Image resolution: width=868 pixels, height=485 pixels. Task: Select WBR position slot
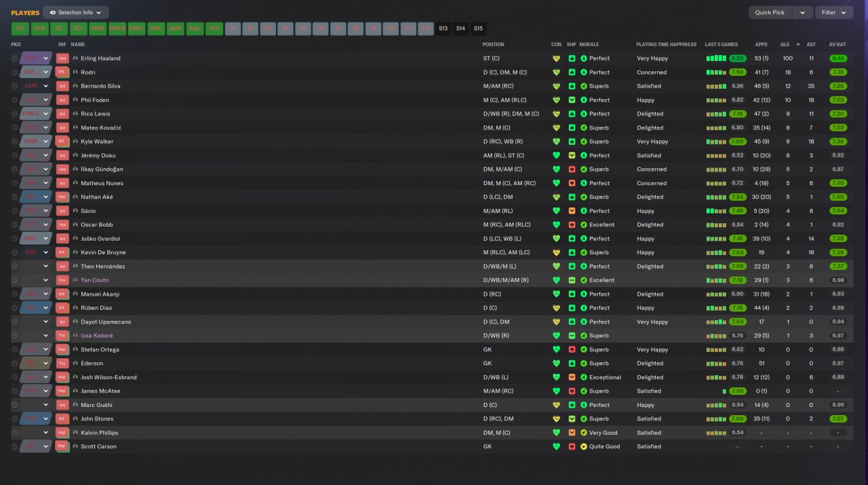point(98,28)
